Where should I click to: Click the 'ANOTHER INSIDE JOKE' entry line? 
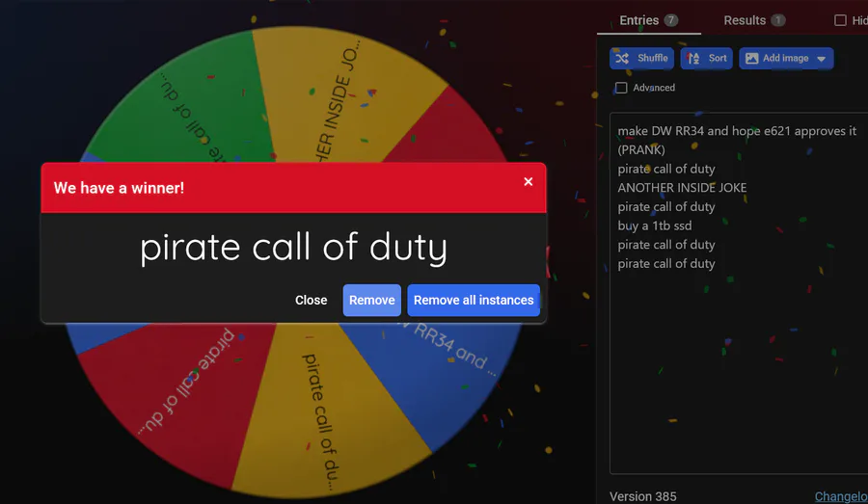point(682,188)
